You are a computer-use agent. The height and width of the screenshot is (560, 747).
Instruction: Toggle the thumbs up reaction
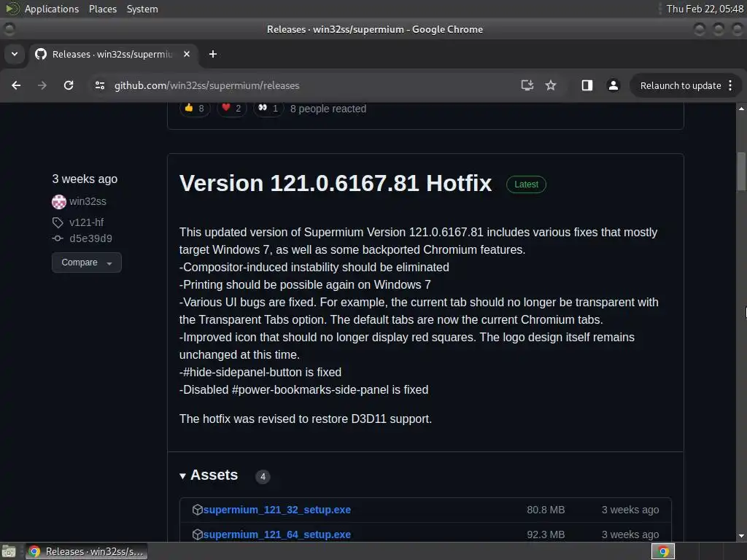(195, 109)
